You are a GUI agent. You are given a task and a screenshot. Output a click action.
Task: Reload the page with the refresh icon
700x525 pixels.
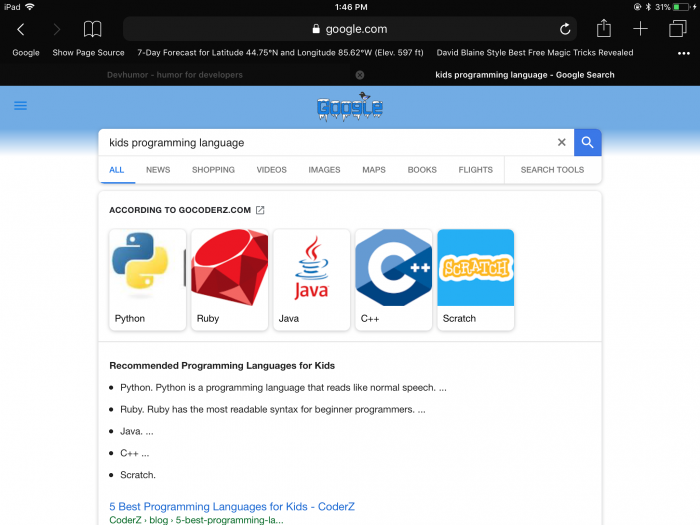pyautogui.click(x=565, y=29)
